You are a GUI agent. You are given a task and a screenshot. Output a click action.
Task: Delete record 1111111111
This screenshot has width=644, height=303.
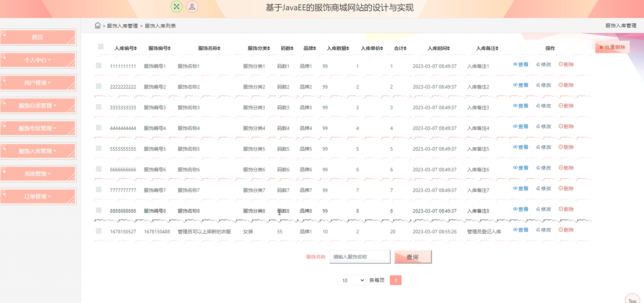click(x=566, y=65)
